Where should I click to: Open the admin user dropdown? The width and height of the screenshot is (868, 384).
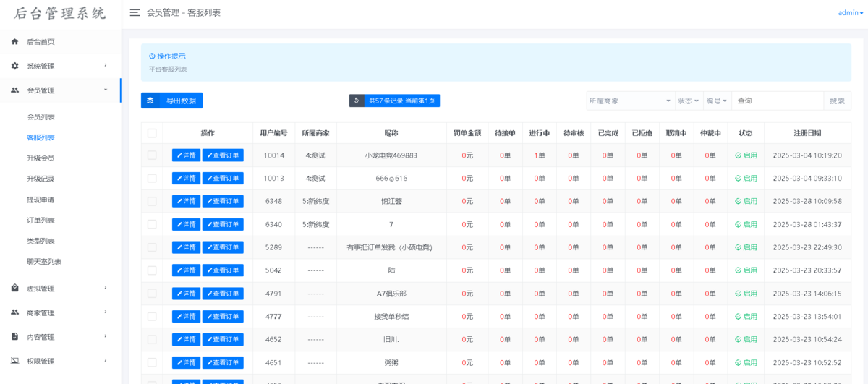[850, 13]
